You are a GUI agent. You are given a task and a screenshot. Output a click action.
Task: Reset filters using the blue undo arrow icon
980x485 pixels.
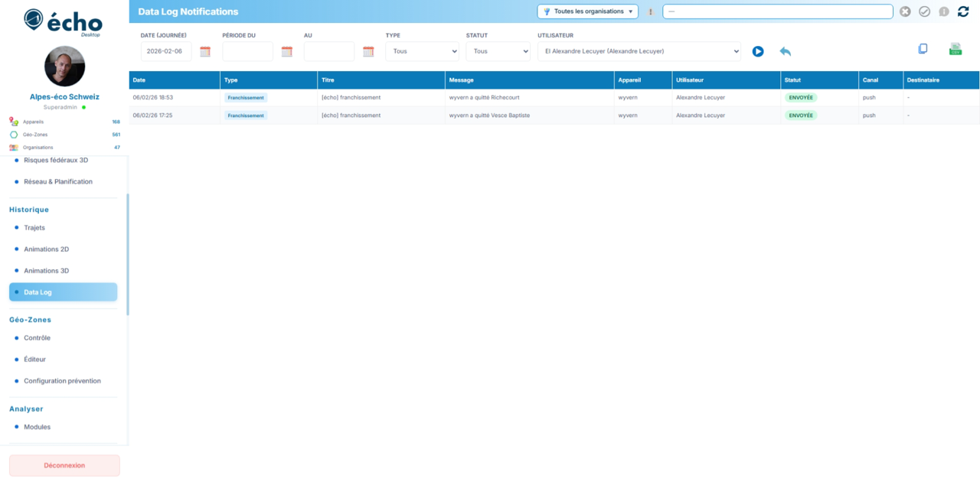click(x=786, y=50)
